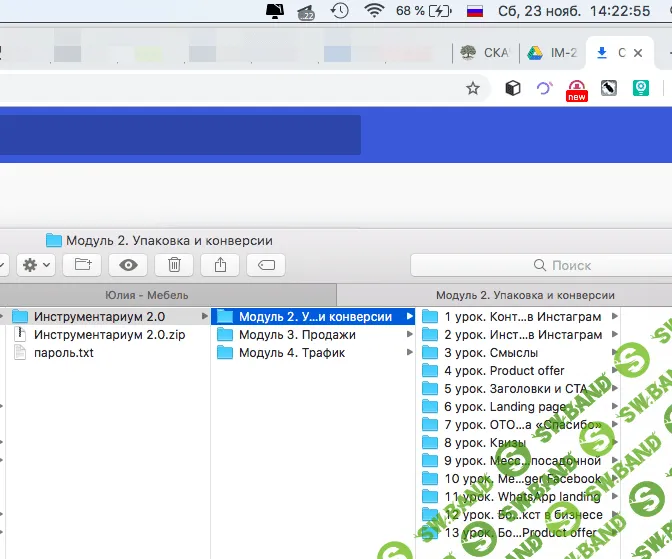Expand the 3 урок. Смыслы folder arrow
This screenshot has width=672, height=559.
click(614, 353)
